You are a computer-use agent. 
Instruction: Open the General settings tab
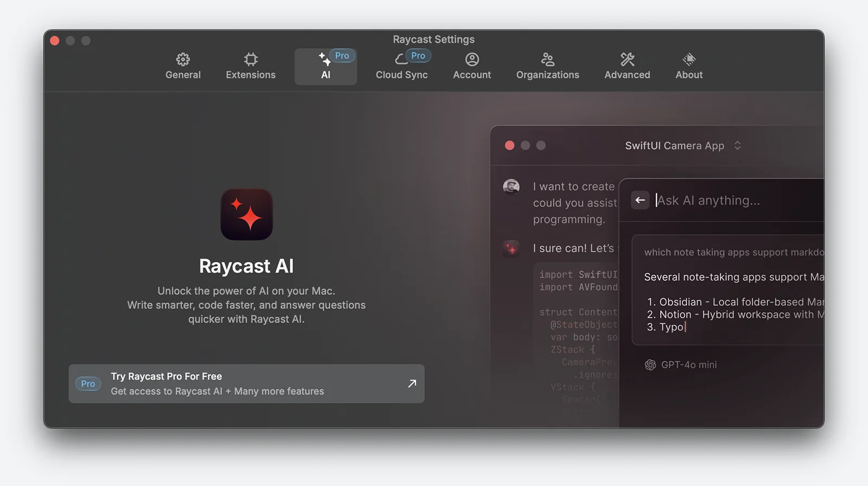(x=183, y=66)
